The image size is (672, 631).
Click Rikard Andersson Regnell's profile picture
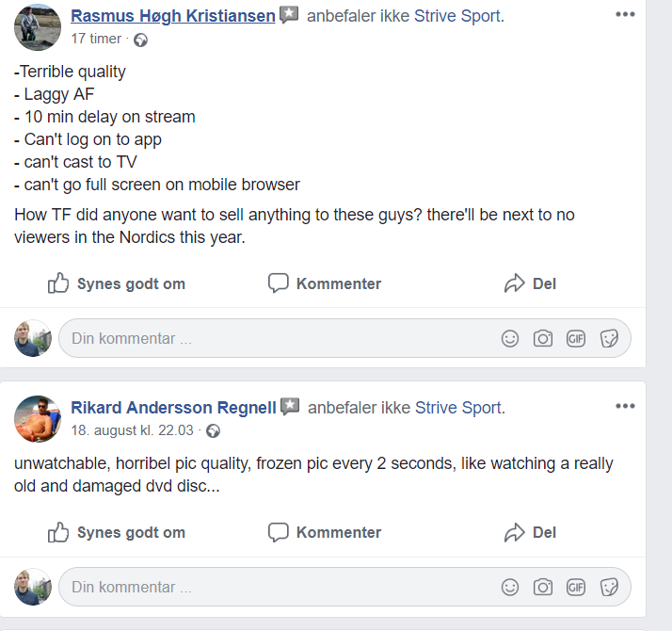(x=38, y=418)
